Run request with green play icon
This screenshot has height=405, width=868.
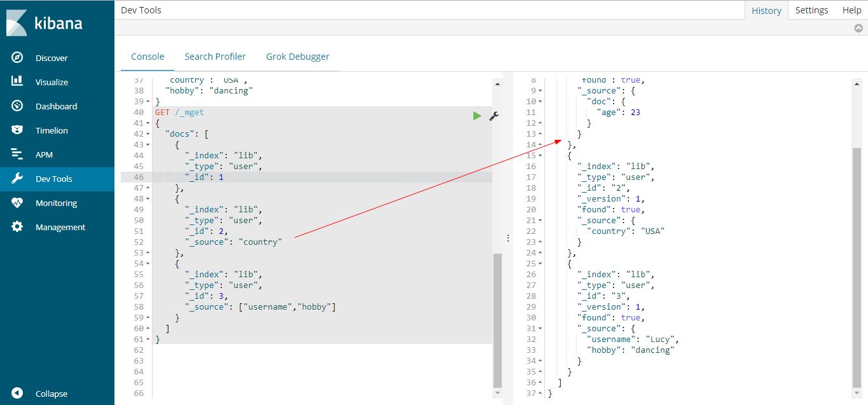(477, 116)
